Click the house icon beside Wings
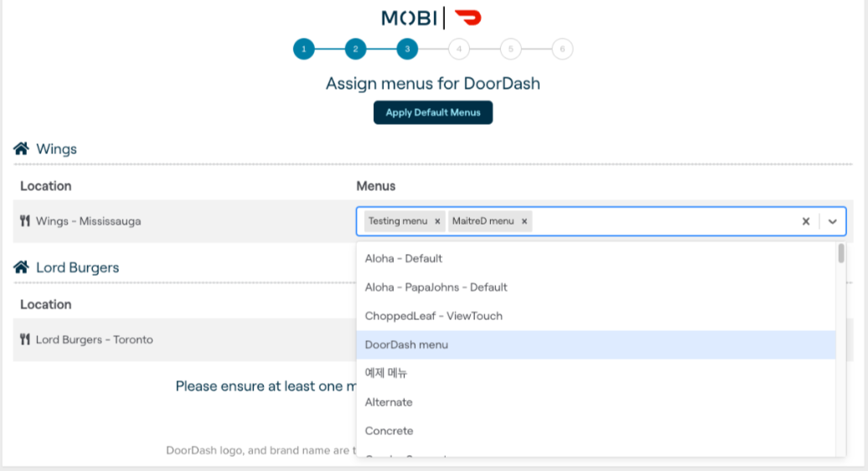Image resolution: width=868 pixels, height=471 pixels. point(22,148)
